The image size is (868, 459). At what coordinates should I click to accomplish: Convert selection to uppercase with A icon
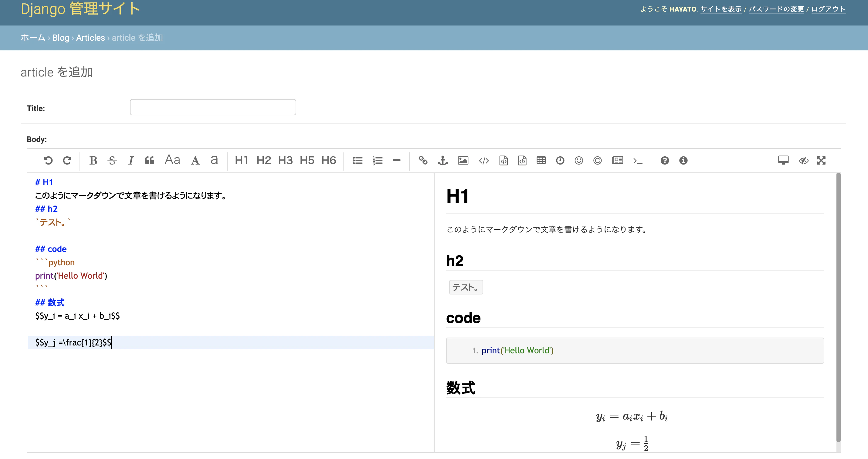pyautogui.click(x=195, y=160)
